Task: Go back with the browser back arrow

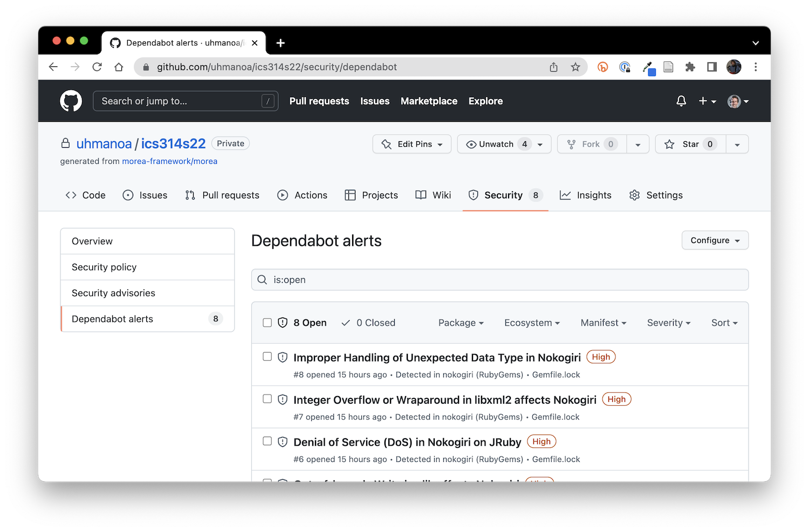Action: click(x=53, y=67)
